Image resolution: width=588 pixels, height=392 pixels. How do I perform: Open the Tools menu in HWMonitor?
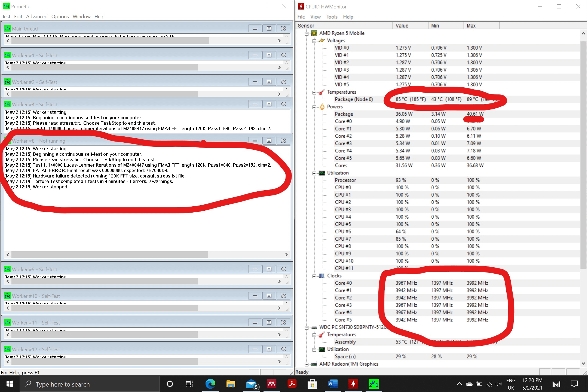coord(332,17)
